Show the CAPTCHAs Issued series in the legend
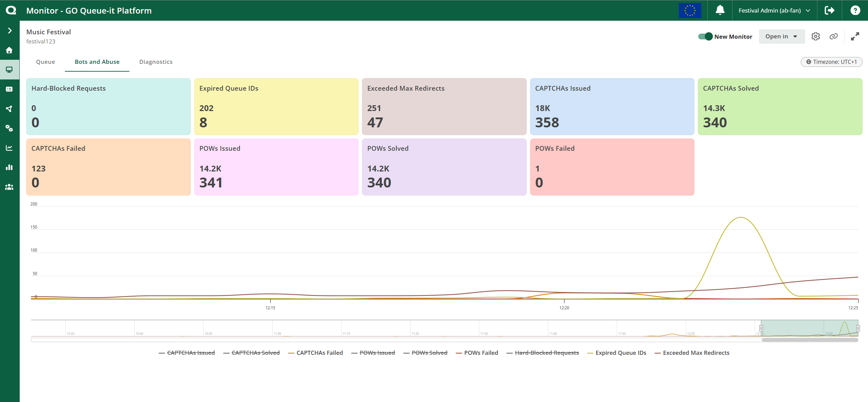This screenshot has width=868, height=402. (x=191, y=352)
